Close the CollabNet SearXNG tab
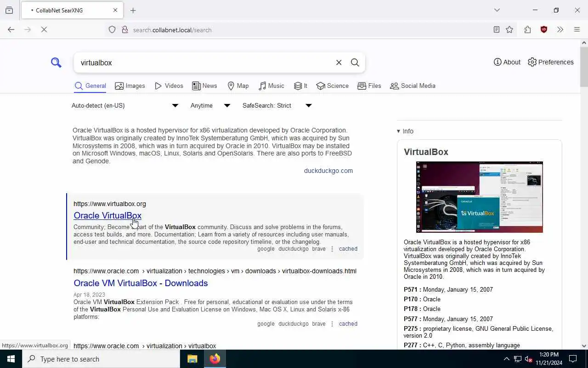 click(115, 10)
